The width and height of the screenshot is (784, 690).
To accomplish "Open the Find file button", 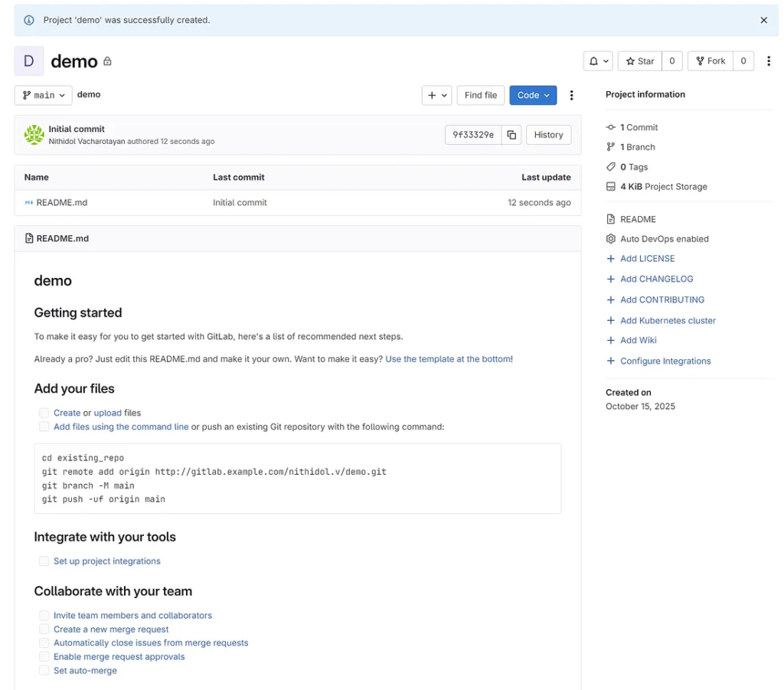I will click(481, 95).
